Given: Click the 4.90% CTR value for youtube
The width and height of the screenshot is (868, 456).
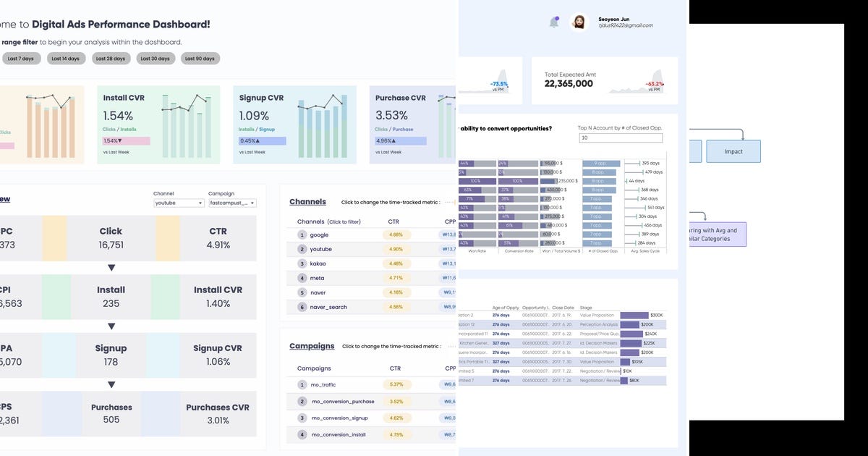Looking at the screenshot, I should [396, 249].
